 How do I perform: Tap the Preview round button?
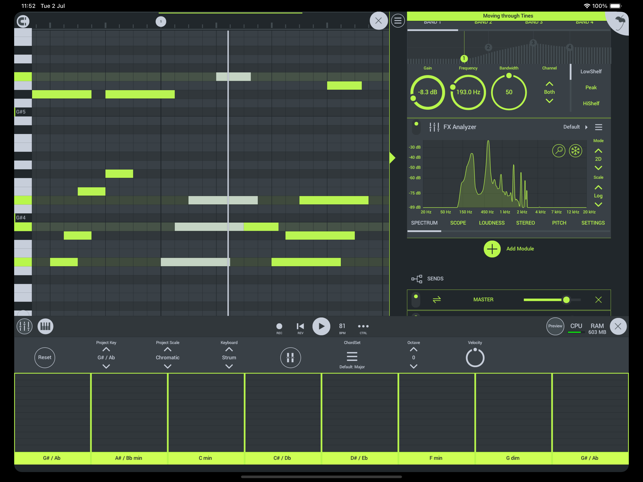[x=555, y=327]
